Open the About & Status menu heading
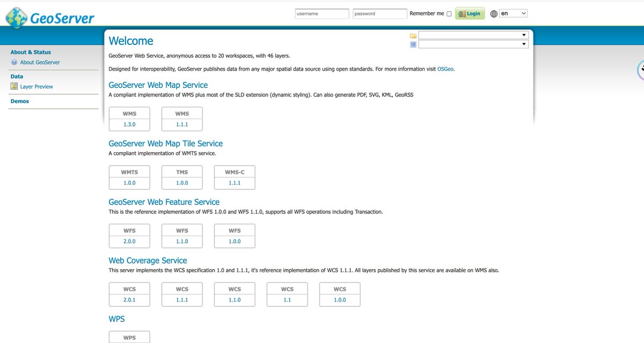The height and width of the screenshot is (343, 644). pos(31,52)
